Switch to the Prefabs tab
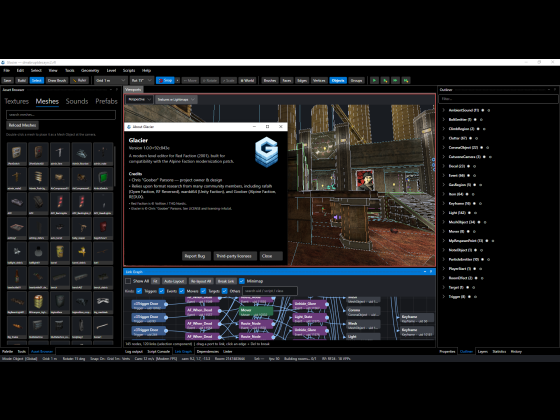 point(106,101)
